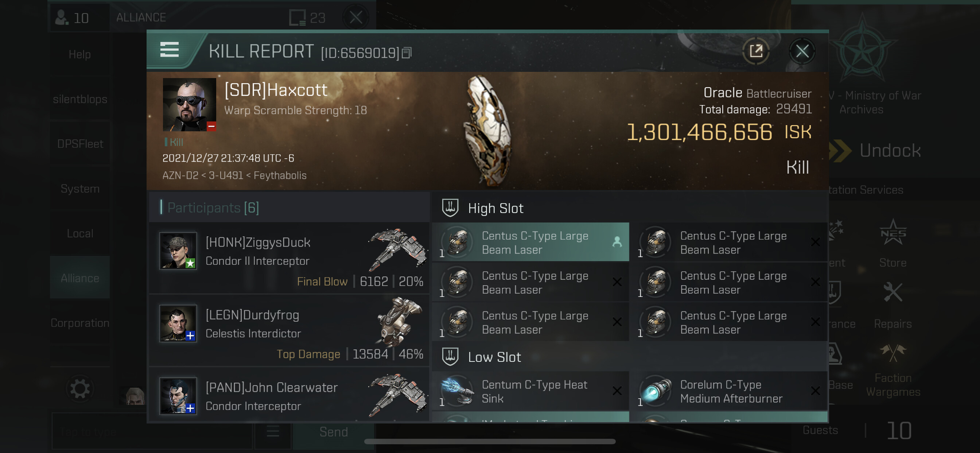This screenshot has width=980, height=453.
Task: Select Corelum C-Type Medium Afterburner module
Action: coord(729,391)
